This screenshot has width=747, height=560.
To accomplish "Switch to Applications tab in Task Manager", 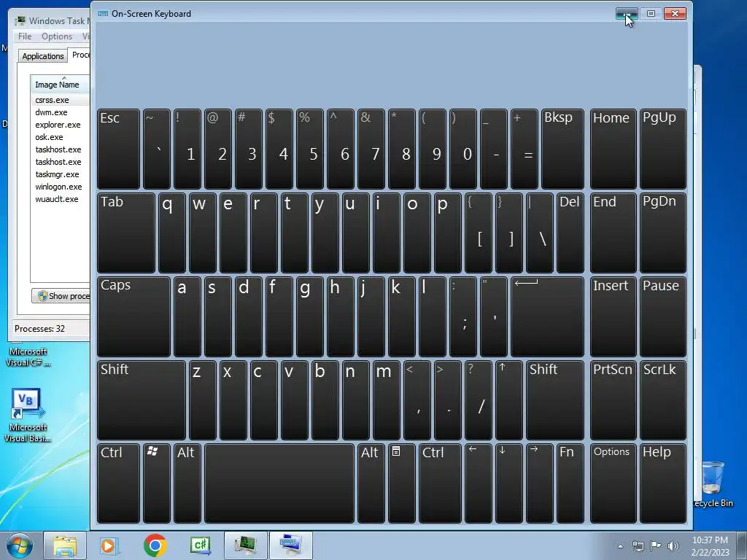I will click(x=43, y=56).
